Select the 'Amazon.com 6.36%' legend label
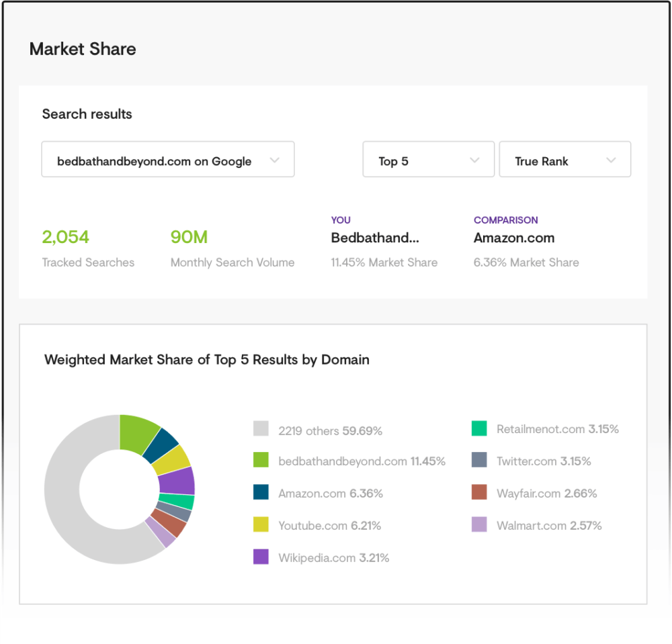Viewport: 672px width, 644px height. pos(331,494)
